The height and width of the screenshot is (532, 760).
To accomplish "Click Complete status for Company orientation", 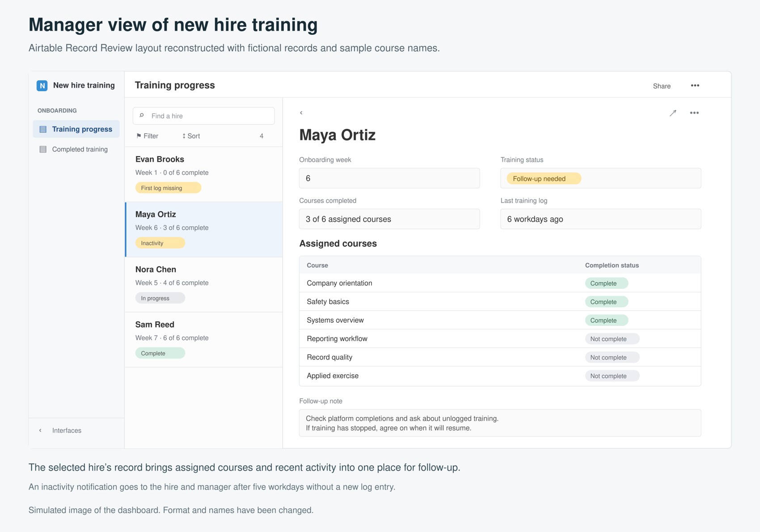I will point(606,283).
